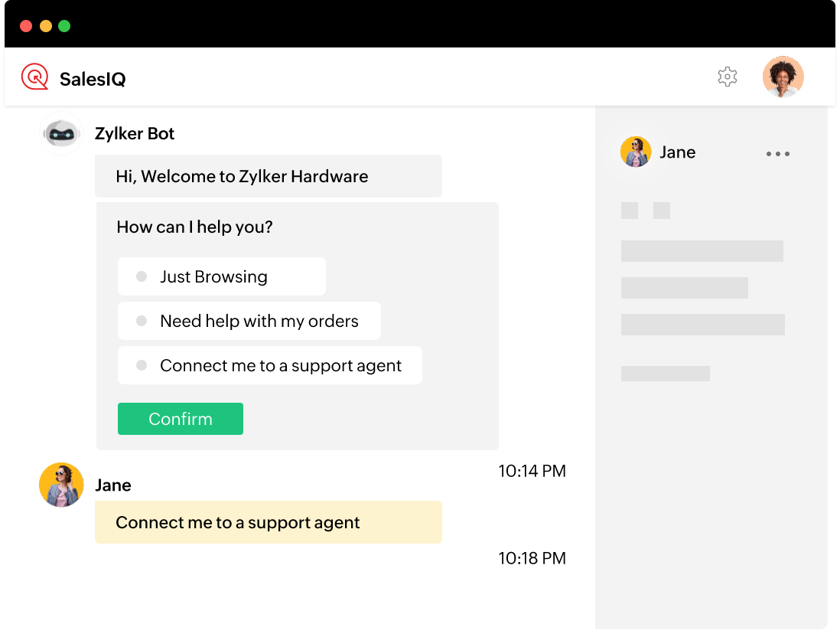Open the agent profile avatar in header

tap(783, 77)
